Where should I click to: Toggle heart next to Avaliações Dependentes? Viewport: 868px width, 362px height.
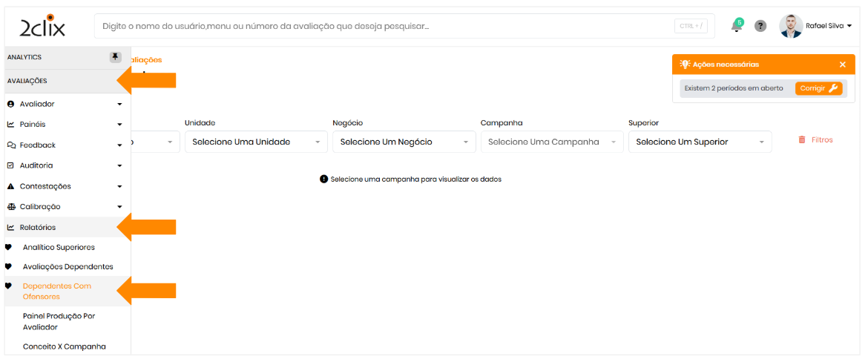[x=9, y=266]
